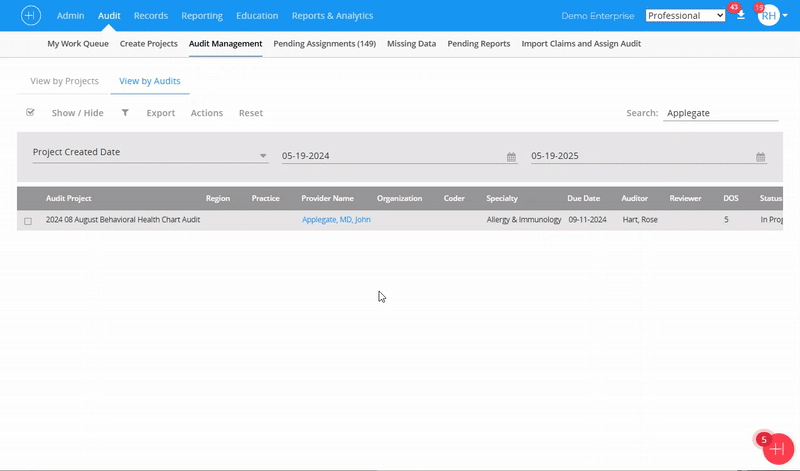Click the 2024 08 August Behavioral Health cell
The width and height of the screenshot is (800, 471).
point(123,219)
